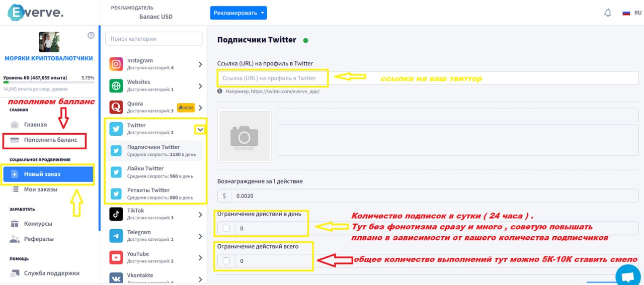Click the green status dot by Подписчики Twitter
This screenshot has height=285, width=644.
click(305, 40)
